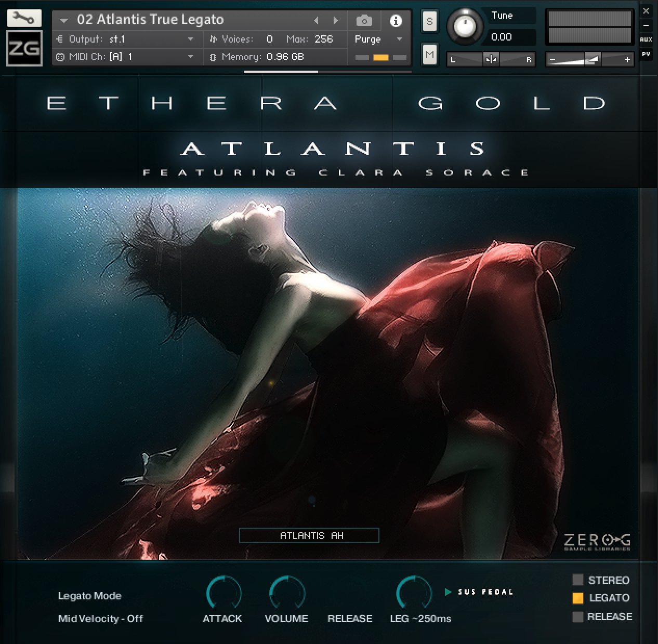Enable the STEREO checkbox

pos(577,580)
